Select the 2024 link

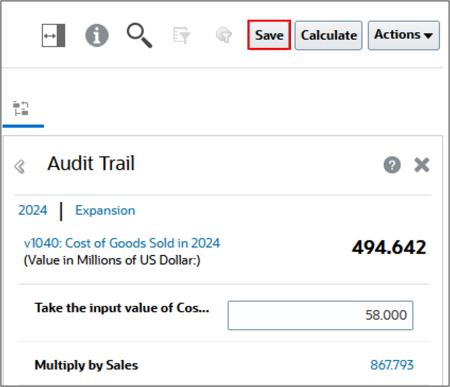pos(33,210)
